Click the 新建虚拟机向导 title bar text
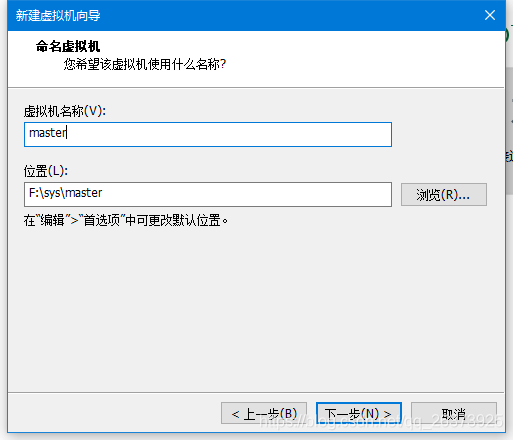The height and width of the screenshot is (440, 513). 58,15
